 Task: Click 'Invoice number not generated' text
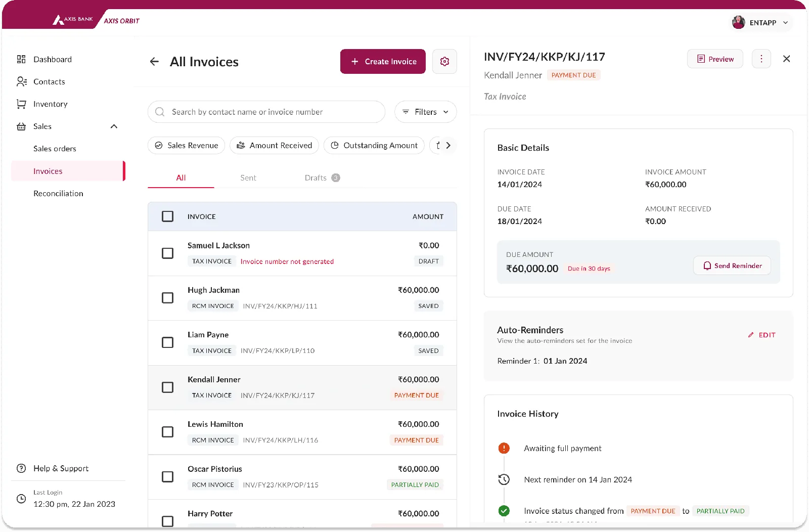(x=287, y=261)
